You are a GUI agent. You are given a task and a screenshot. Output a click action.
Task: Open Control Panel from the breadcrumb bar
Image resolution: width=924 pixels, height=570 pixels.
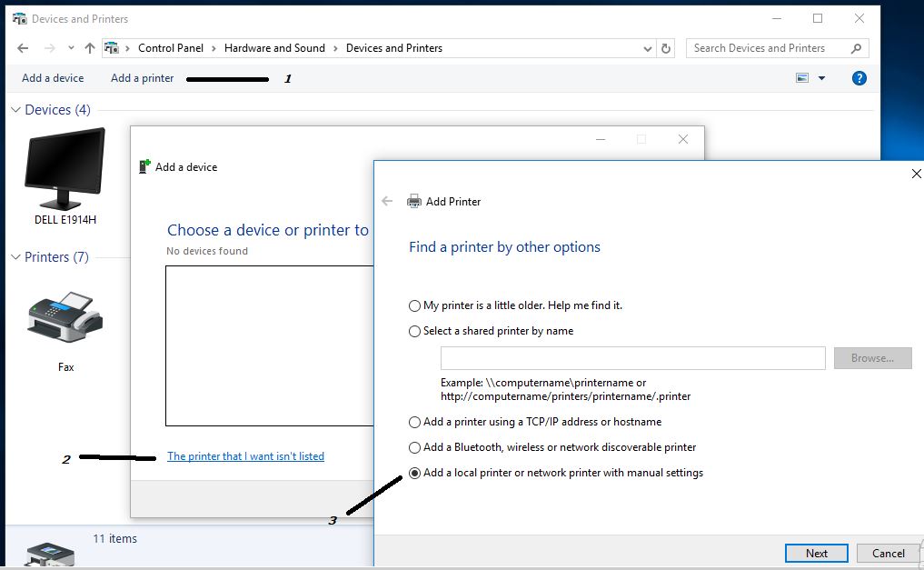[x=172, y=47]
